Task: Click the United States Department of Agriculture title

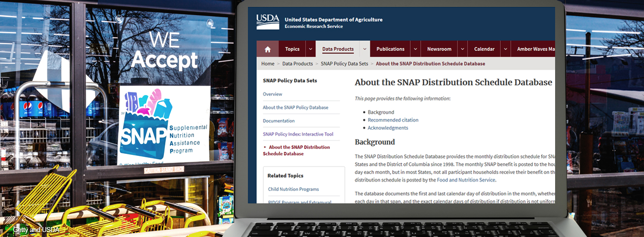Action: 333,20
